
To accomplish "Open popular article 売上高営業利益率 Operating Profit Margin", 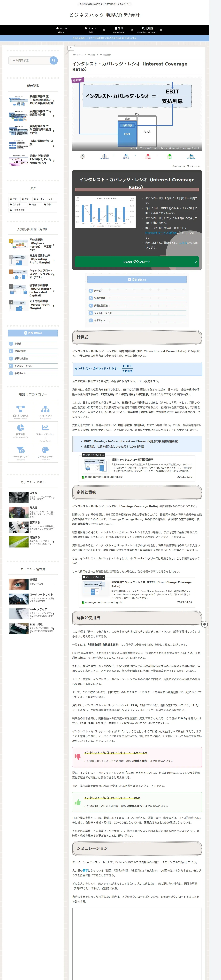I will 33,260.
